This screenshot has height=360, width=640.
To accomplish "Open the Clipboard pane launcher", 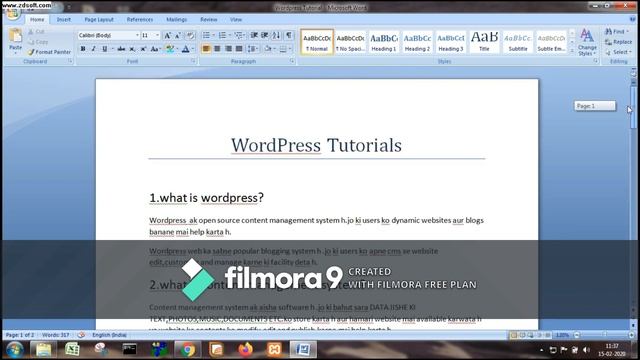I will [x=70, y=61].
